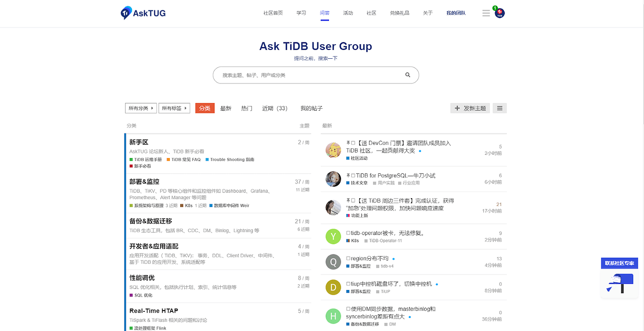Click the 发新主题 button
This screenshot has height=331, width=644.
coord(470,108)
